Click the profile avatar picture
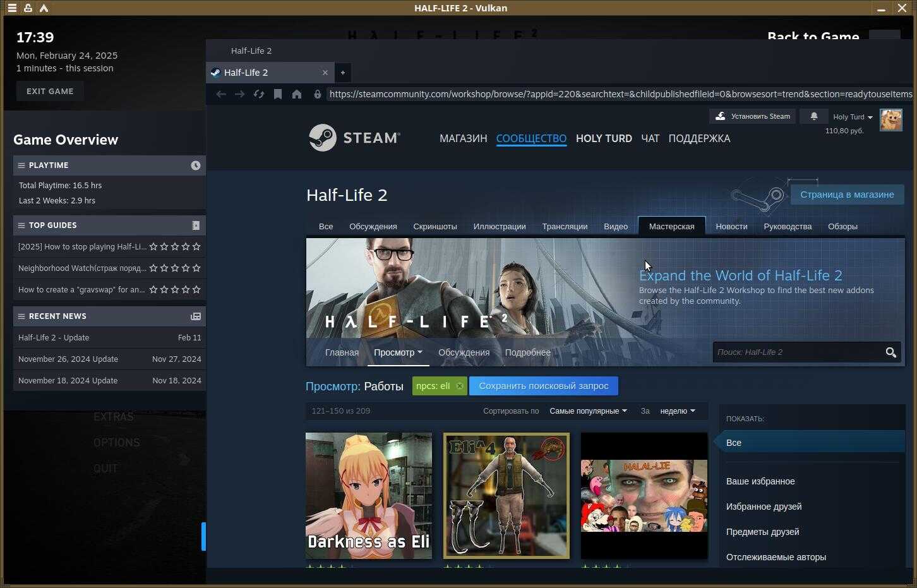The image size is (917, 588). point(891,120)
